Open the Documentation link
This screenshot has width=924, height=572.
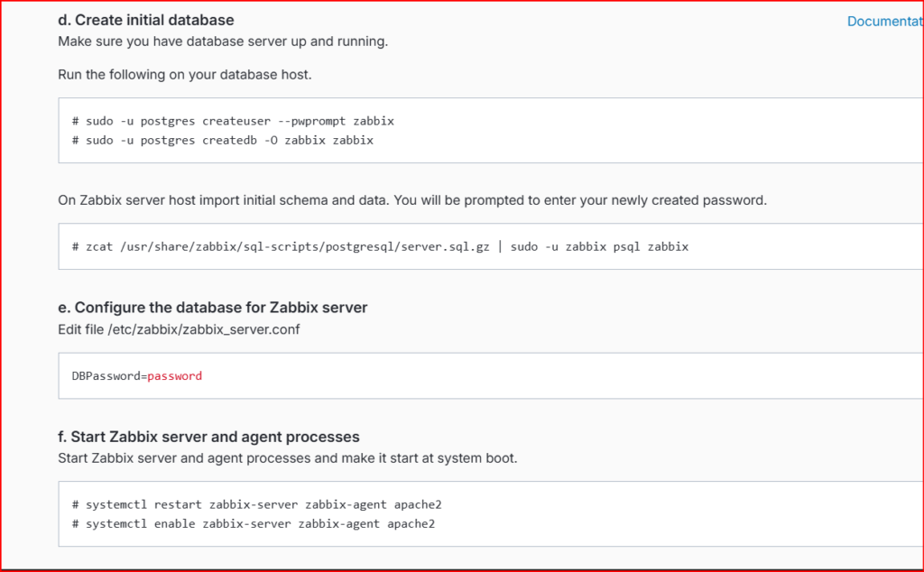(885, 22)
